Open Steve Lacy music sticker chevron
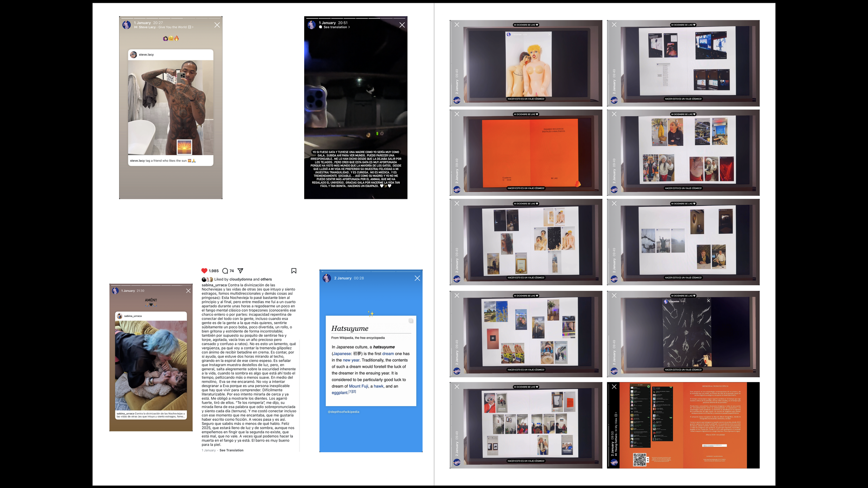The width and height of the screenshot is (868, 488). point(193,27)
